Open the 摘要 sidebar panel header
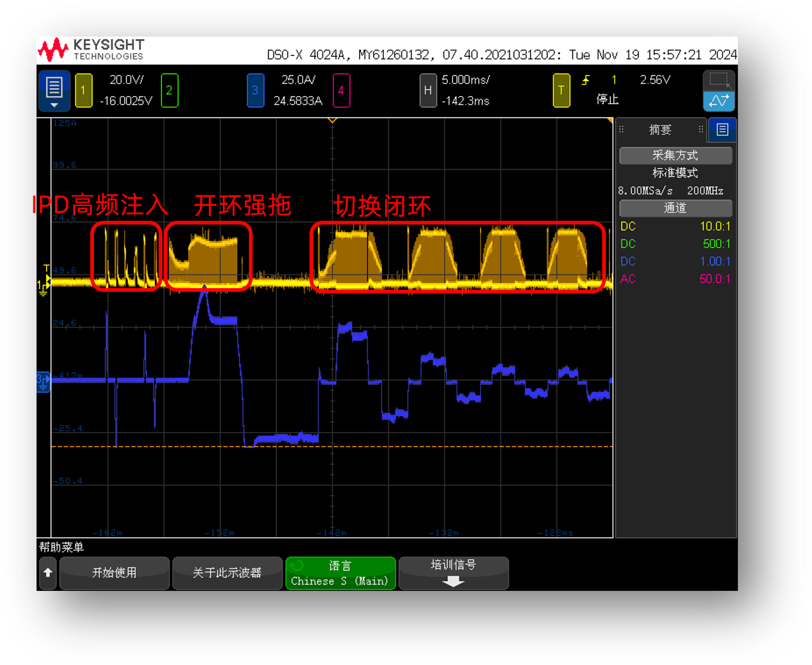The width and height of the screenshot is (812, 665). click(660, 129)
